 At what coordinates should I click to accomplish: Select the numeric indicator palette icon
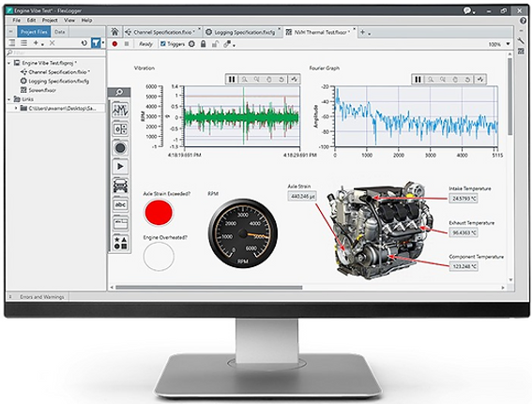tap(120, 128)
